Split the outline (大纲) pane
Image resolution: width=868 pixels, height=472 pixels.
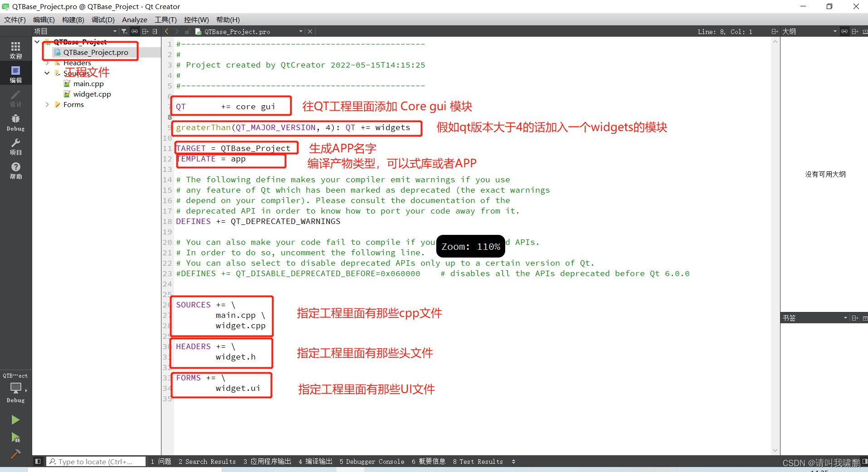click(x=855, y=31)
